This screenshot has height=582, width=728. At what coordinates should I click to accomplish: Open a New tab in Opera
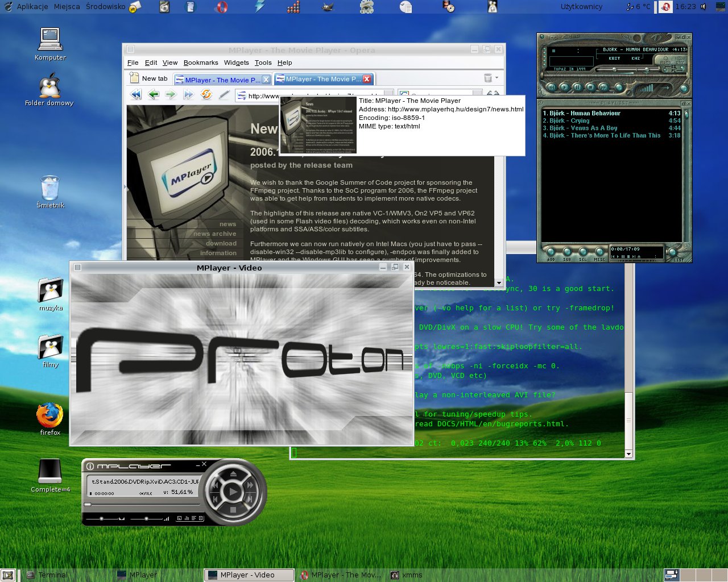point(148,78)
